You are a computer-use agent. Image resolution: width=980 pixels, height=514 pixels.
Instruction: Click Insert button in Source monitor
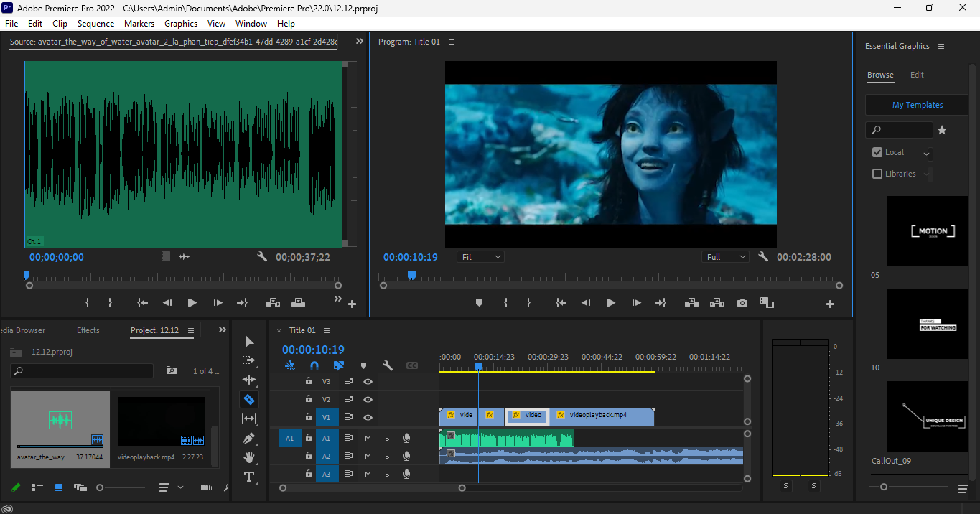coord(273,303)
